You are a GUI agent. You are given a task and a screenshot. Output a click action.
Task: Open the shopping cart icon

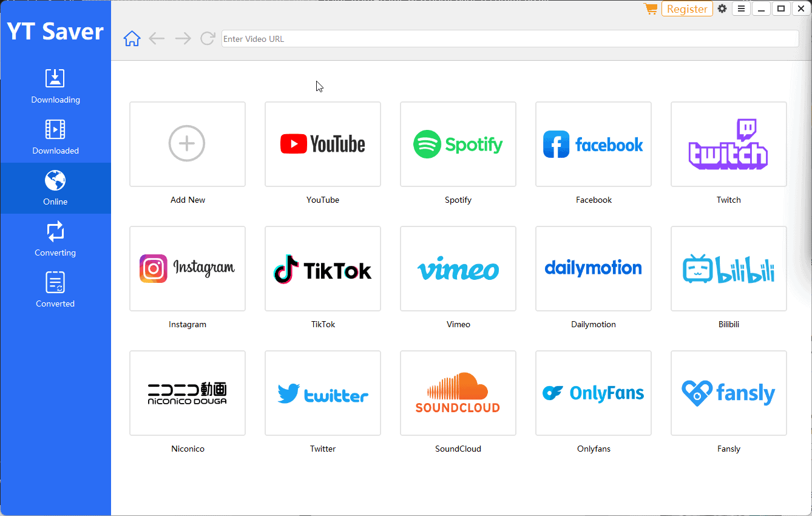pos(650,9)
